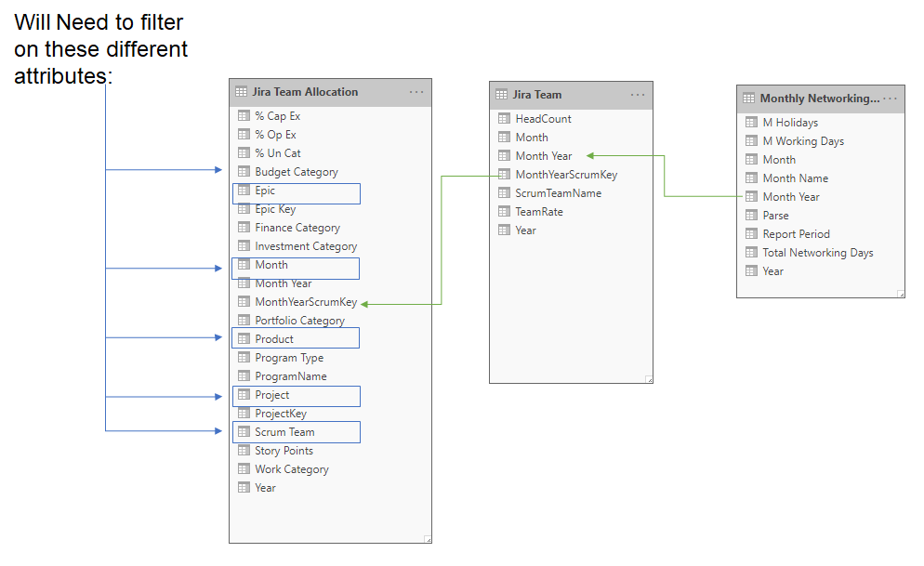
Task: Click the Jira Team table title
Action: coord(537,95)
